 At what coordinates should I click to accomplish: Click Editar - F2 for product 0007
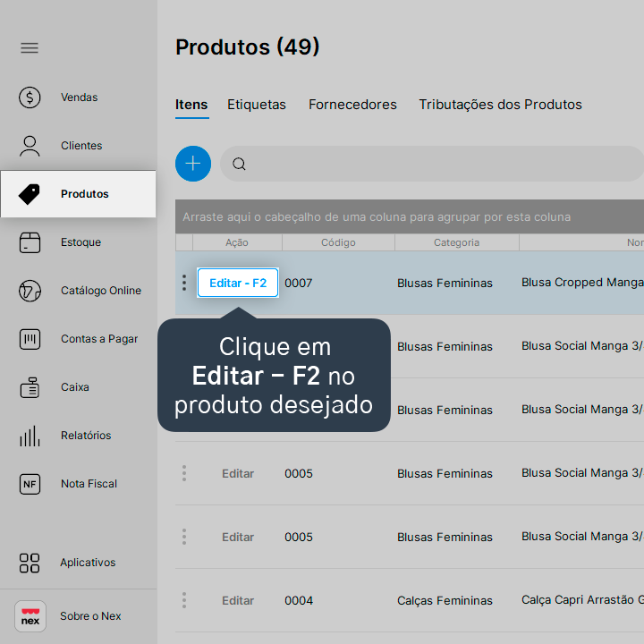pyautogui.click(x=238, y=283)
